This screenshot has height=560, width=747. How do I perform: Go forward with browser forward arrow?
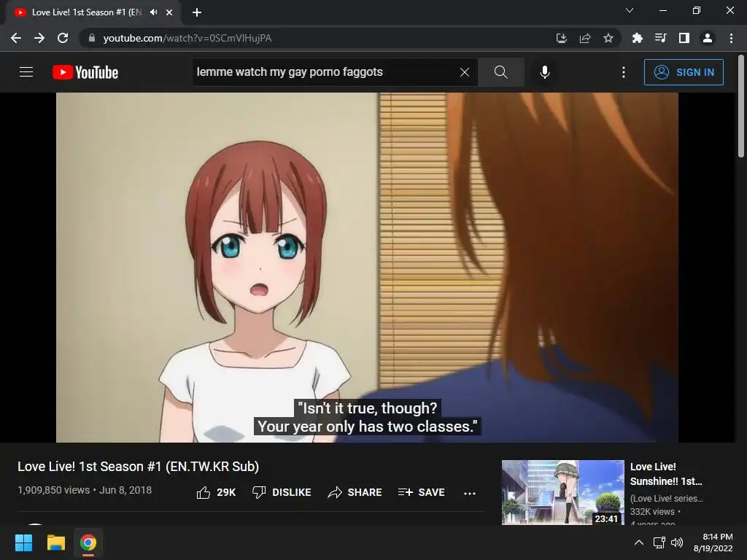(39, 38)
